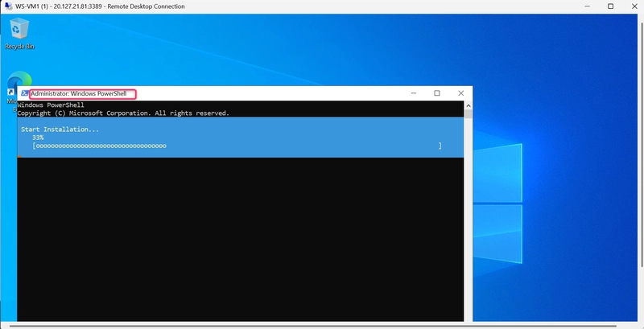Click the 'WS-VM1 (1)' Remote Desktop title text
644x329 pixels.
click(x=32, y=6)
